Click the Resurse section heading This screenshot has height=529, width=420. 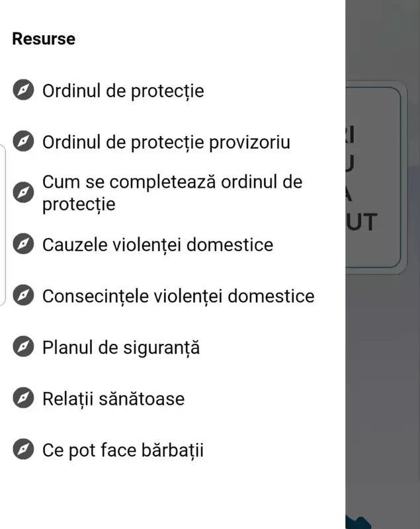tap(44, 39)
